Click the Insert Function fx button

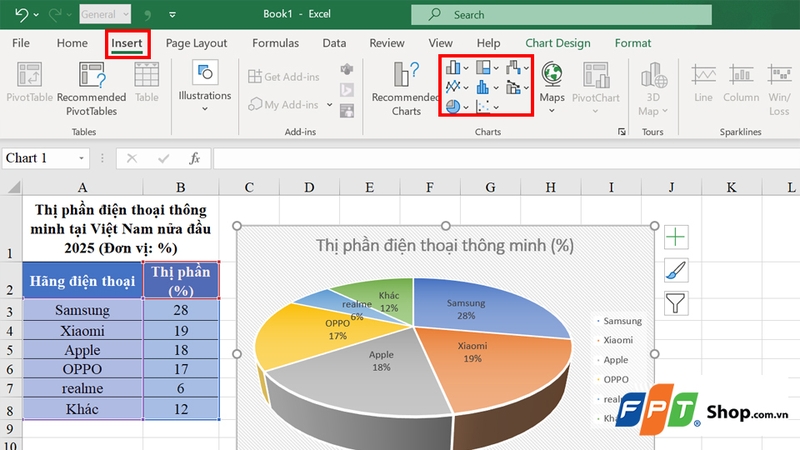195,158
